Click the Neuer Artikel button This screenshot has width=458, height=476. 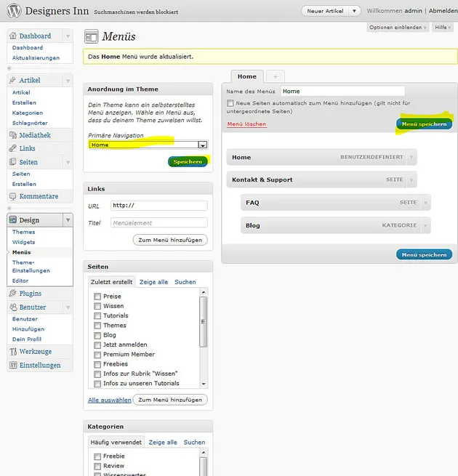(325, 11)
